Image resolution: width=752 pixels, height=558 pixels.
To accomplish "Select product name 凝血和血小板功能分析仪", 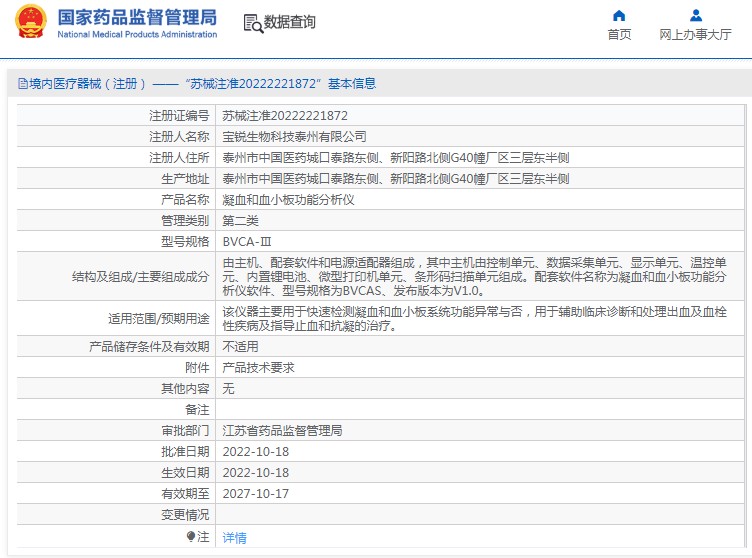I will pos(288,200).
